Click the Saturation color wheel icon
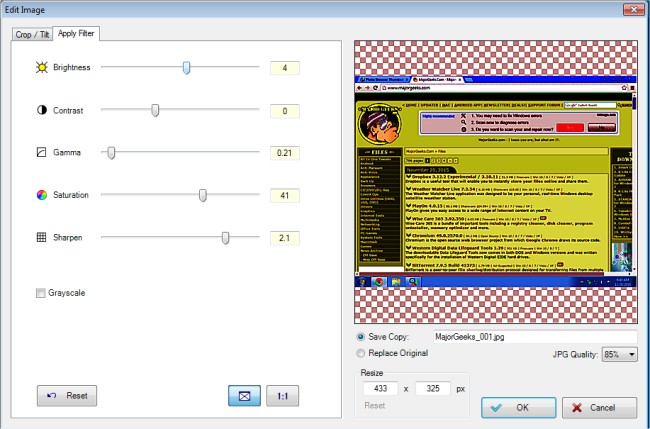 tap(41, 195)
